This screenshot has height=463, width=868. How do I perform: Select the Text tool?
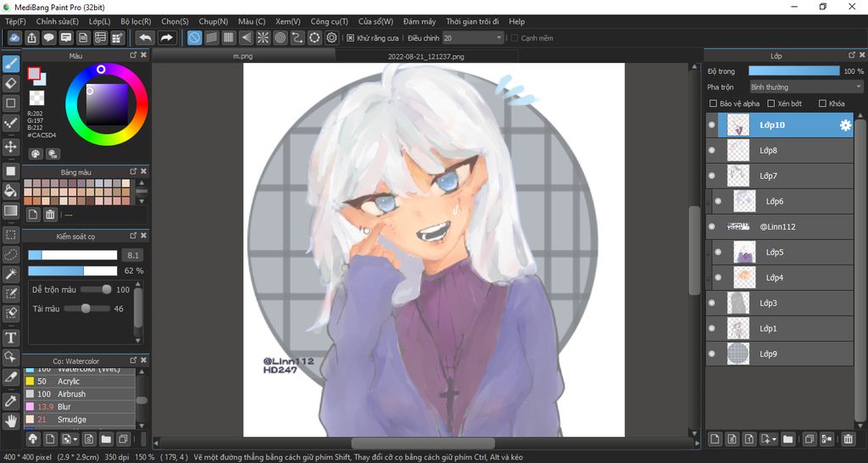(10, 337)
